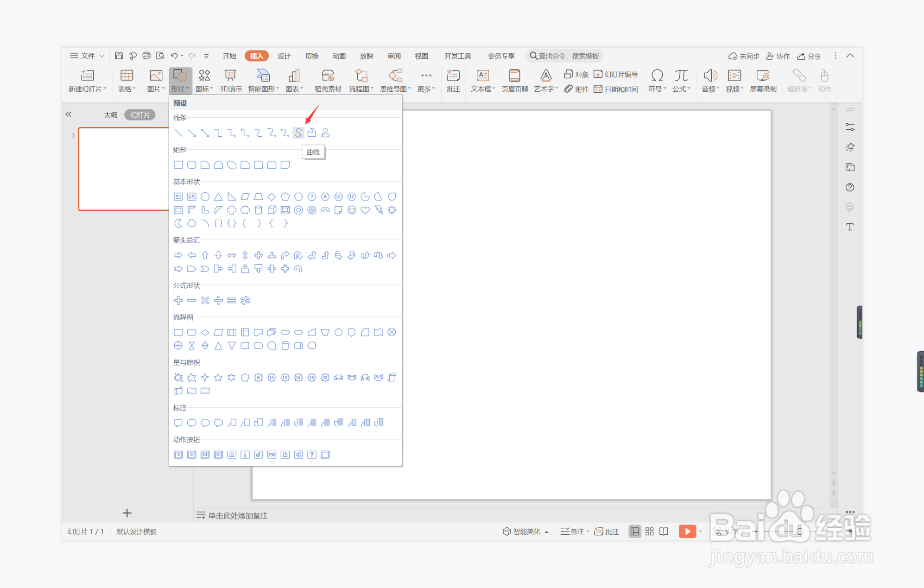Image resolution: width=924 pixels, height=588 pixels.
Task: Choose the heart shape in basic shapes
Action: tap(365, 210)
